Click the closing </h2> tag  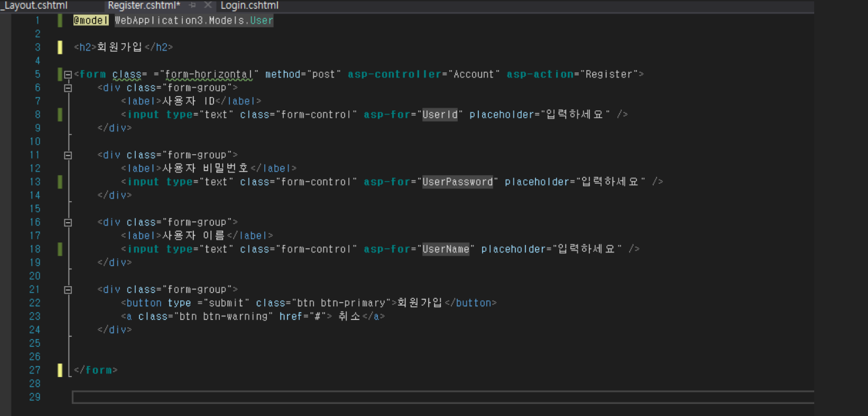[159, 47]
